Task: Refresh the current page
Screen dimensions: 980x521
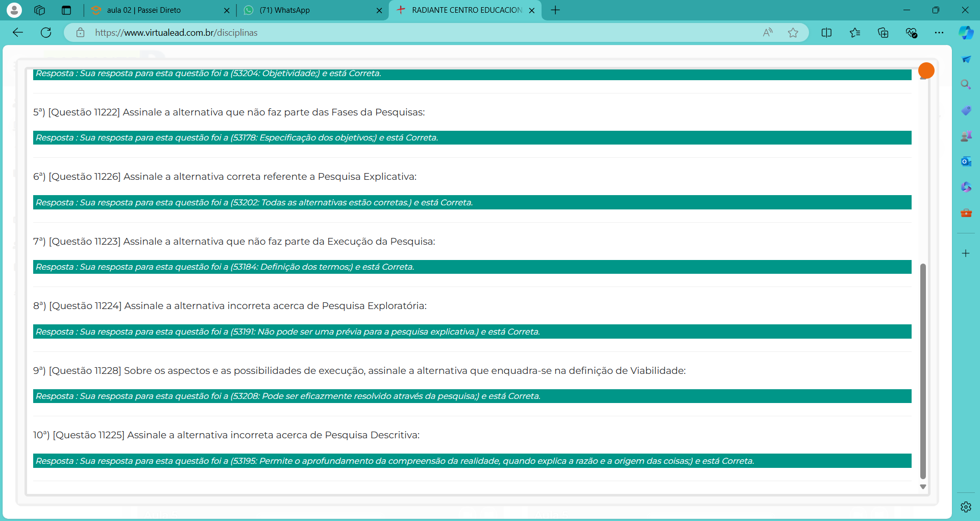Action: [46, 33]
